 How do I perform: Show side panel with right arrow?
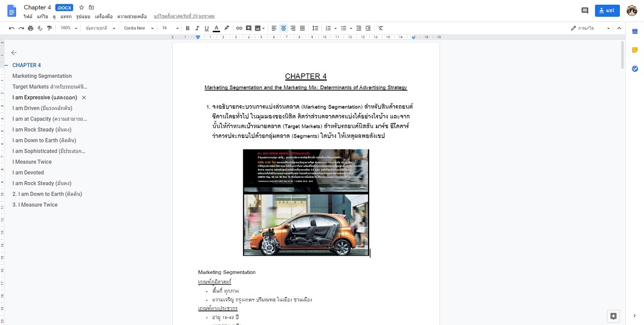pos(634,315)
